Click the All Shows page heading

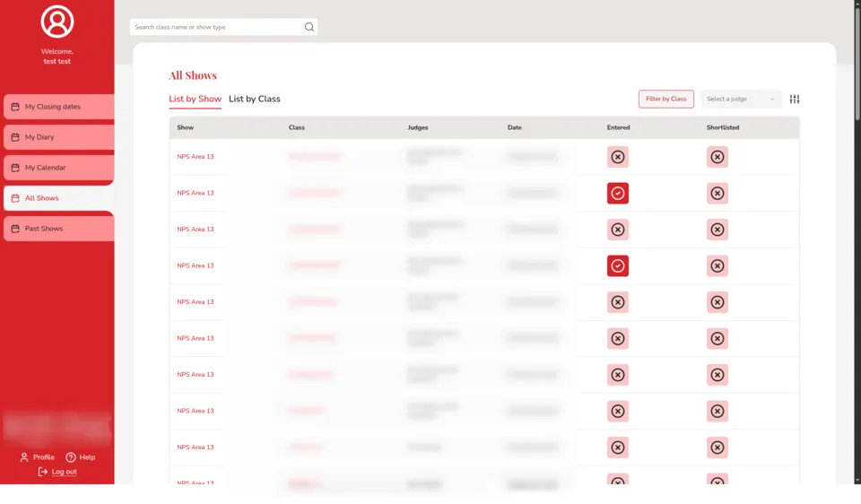pyautogui.click(x=193, y=75)
